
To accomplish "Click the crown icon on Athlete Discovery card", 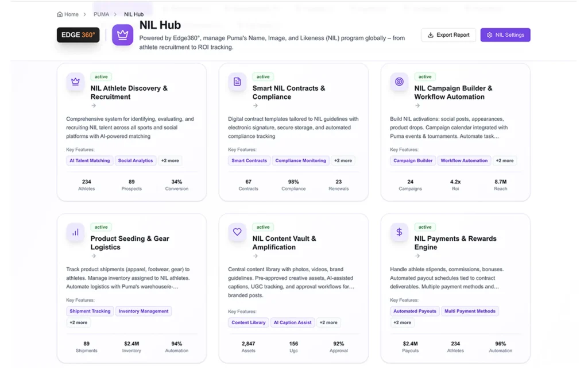I will (x=75, y=82).
